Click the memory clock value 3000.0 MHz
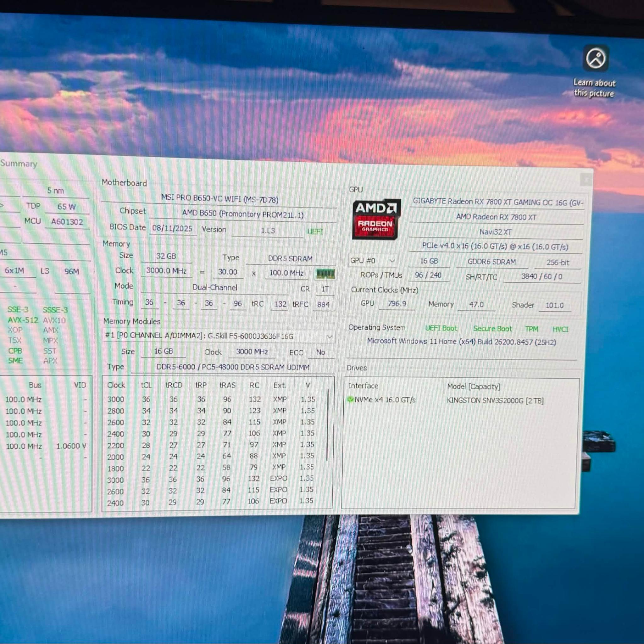644x644 pixels. 166,271
